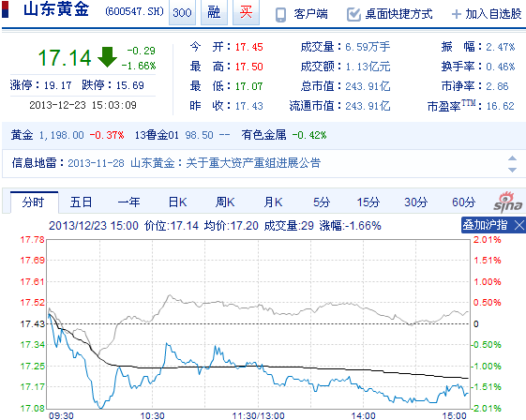Switch to the 五日 chart tab

(81, 202)
